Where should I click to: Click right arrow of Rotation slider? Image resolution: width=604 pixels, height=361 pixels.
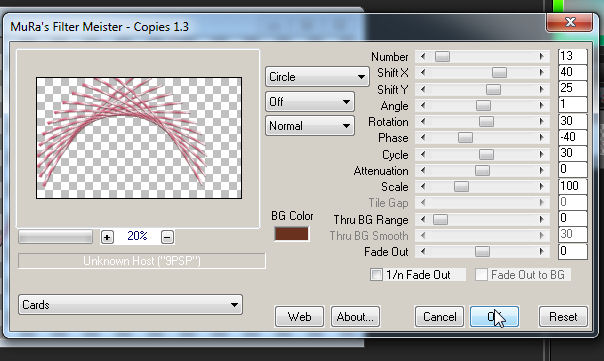coord(542,122)
